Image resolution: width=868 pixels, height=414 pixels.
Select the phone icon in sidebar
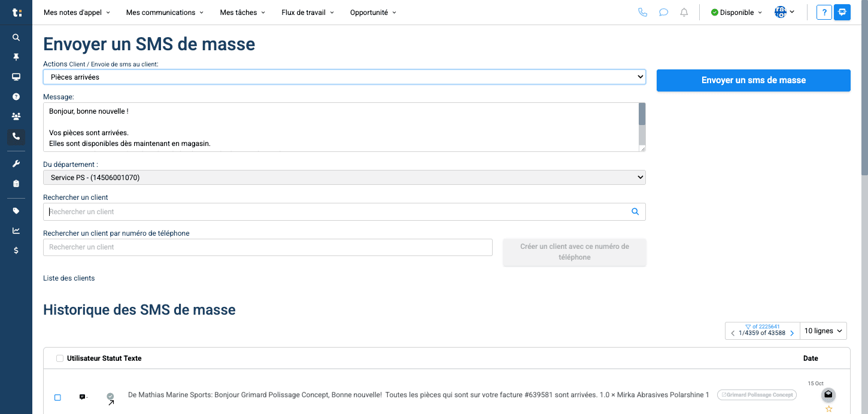tap(16, 136)
